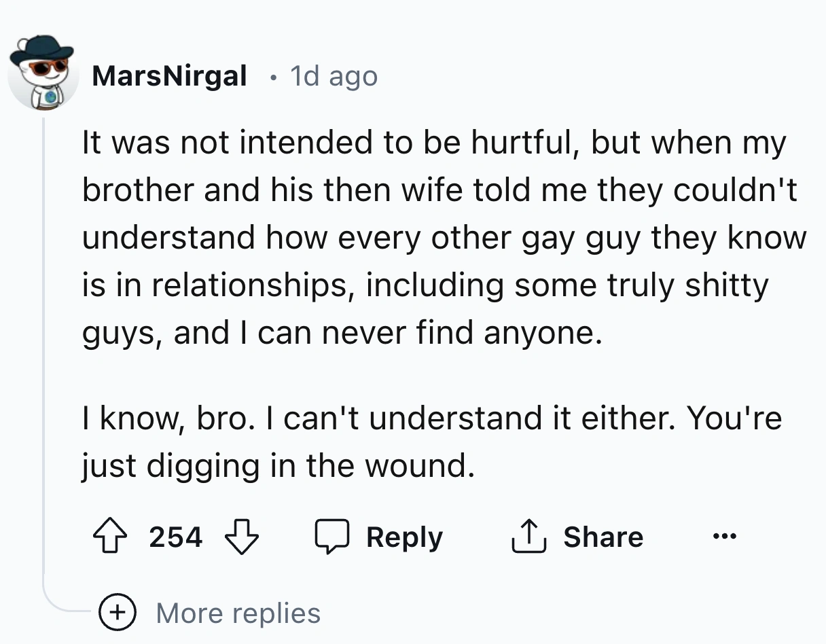Collapse the thread using the vertical line
The height and width of the screenshot is (644, 826).
[44, 340]
